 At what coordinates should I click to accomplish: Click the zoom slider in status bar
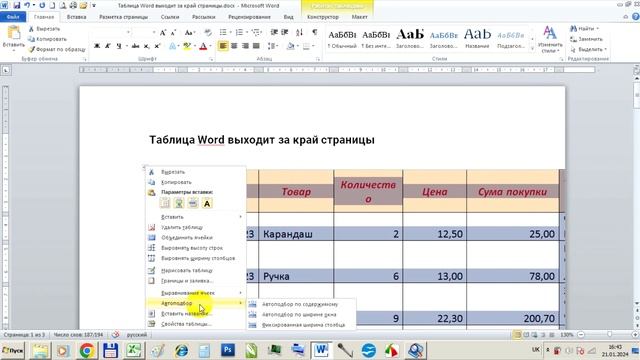click(609, 335)
